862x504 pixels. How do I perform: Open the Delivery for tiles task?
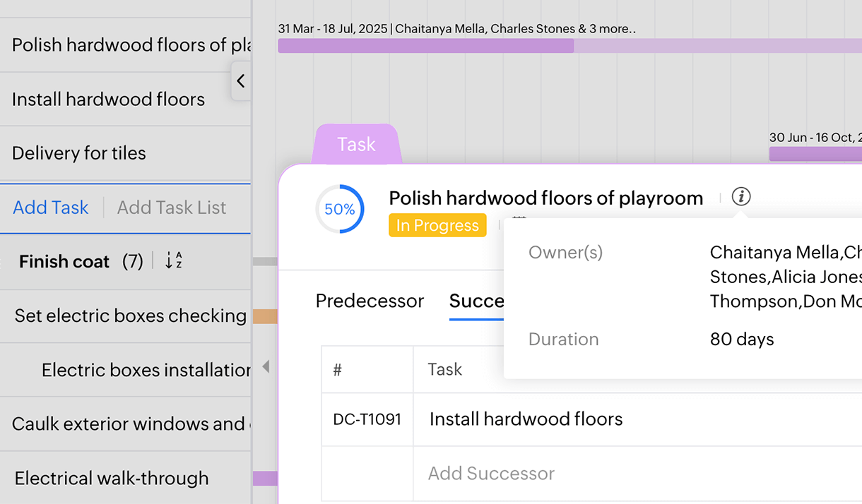click(x=79, y=153)
